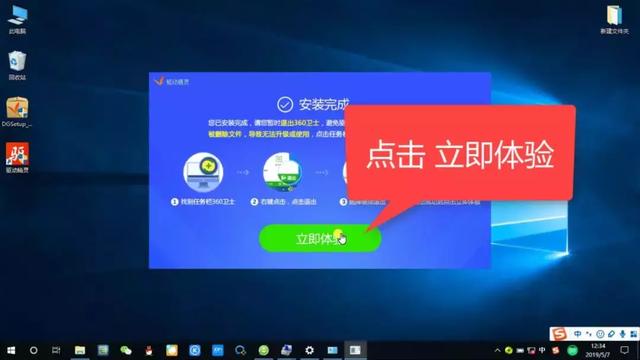640x360 pixels.
Task: Click the step 1 monitor illustration
Action: 203,173
